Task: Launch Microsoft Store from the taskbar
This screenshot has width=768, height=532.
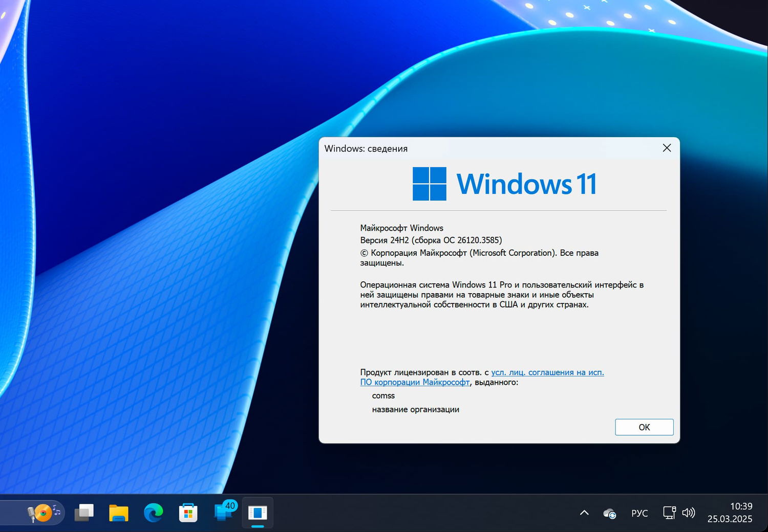Action: point(188,513)
